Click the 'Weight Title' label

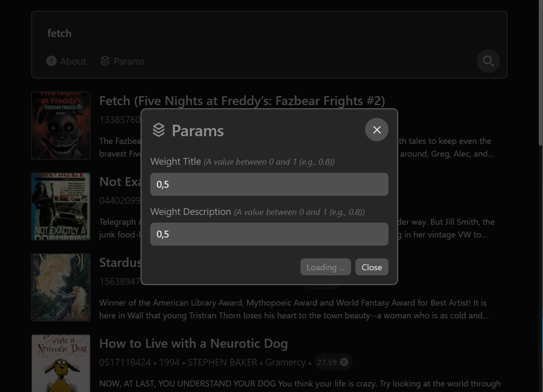[x=176, y=162]
